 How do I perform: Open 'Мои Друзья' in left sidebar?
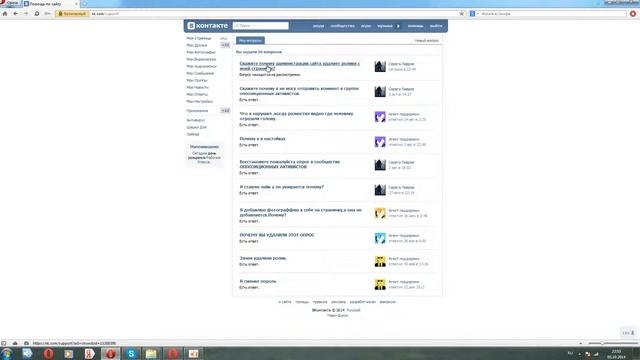pyautogui.click(x=197, y=45)
